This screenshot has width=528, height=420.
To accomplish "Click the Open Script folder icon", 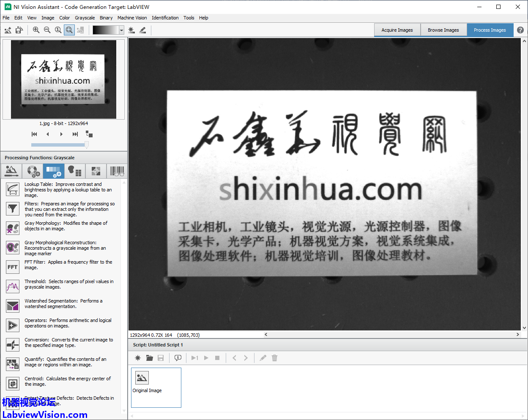I will coord(149,358).
